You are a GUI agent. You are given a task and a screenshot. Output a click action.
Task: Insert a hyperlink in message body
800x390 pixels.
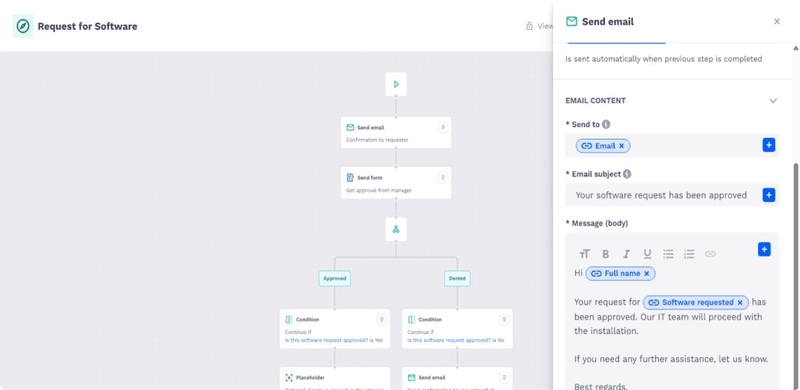(710, 254)
